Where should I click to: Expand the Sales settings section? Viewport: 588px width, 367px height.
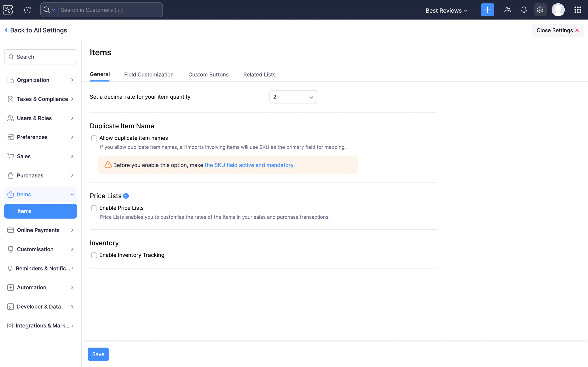click(x=24, y=156)
